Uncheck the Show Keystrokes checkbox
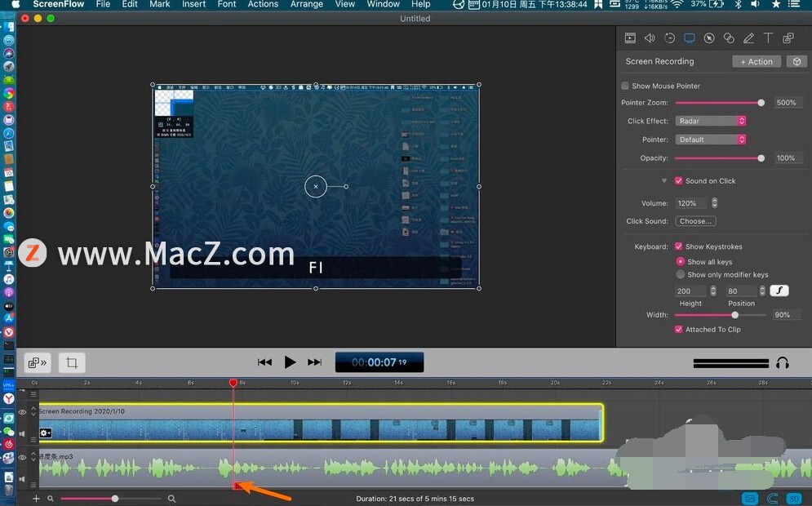This screenshot has height=506, width=812. (678, 246)
